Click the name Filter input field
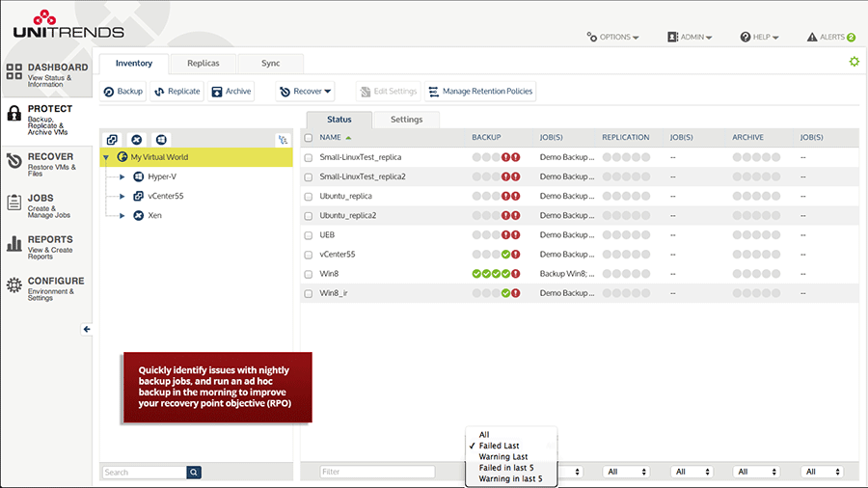The width and height of the screenshot is (868, 488). tap(377, 472)
